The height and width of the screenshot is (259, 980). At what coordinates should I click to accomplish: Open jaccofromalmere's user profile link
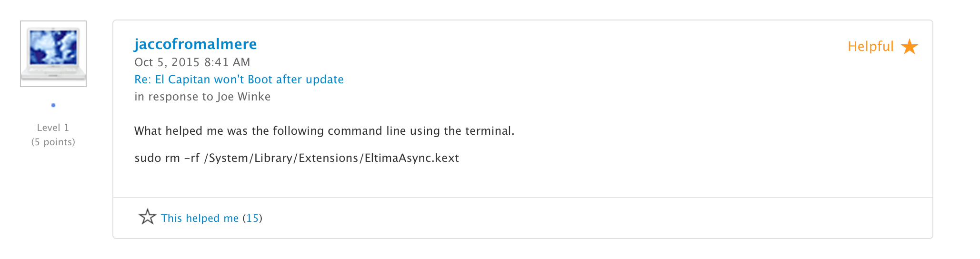point(195,44)
